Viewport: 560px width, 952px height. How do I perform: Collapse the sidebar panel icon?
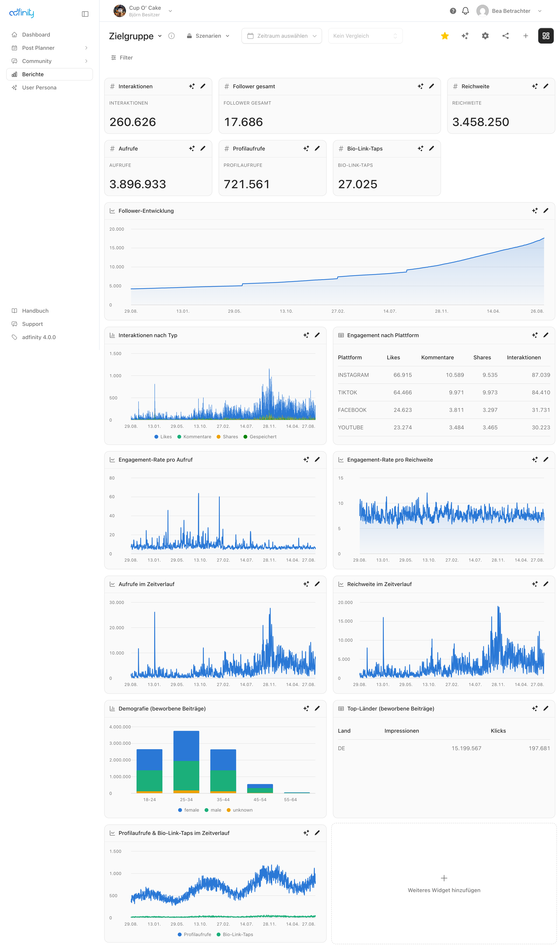[85, 14]
